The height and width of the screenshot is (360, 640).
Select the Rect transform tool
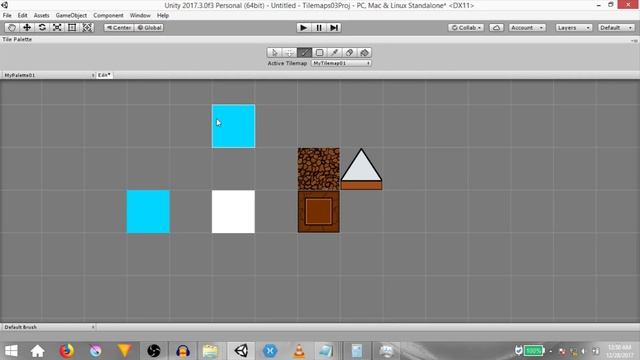[72, 27]
